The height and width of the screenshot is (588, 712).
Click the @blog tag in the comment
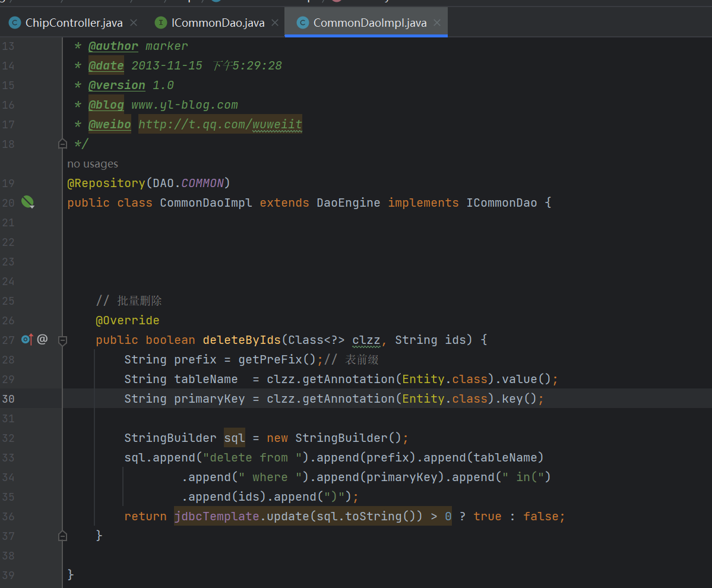coord(106,105)
